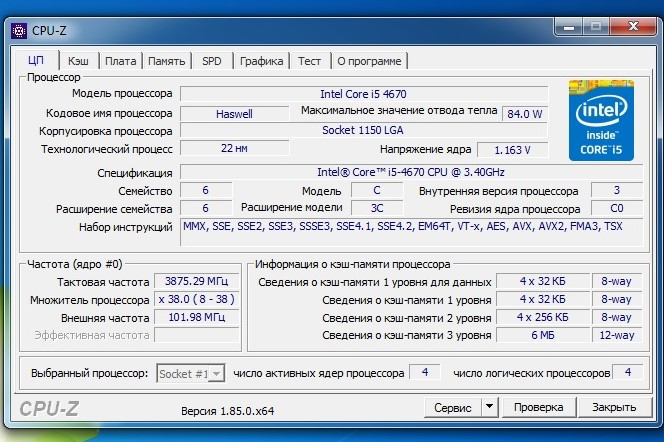Image resolution: width=664 pixels, height=442 pixels.
Task: Click the Intel inside Core i5 logo
Action: (601, 120)
